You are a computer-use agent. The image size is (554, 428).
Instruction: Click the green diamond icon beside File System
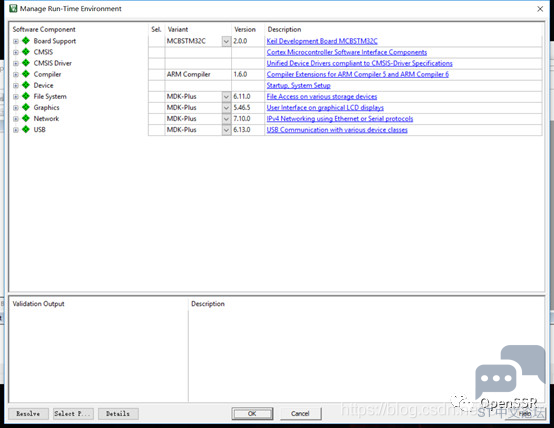(26, 96)
